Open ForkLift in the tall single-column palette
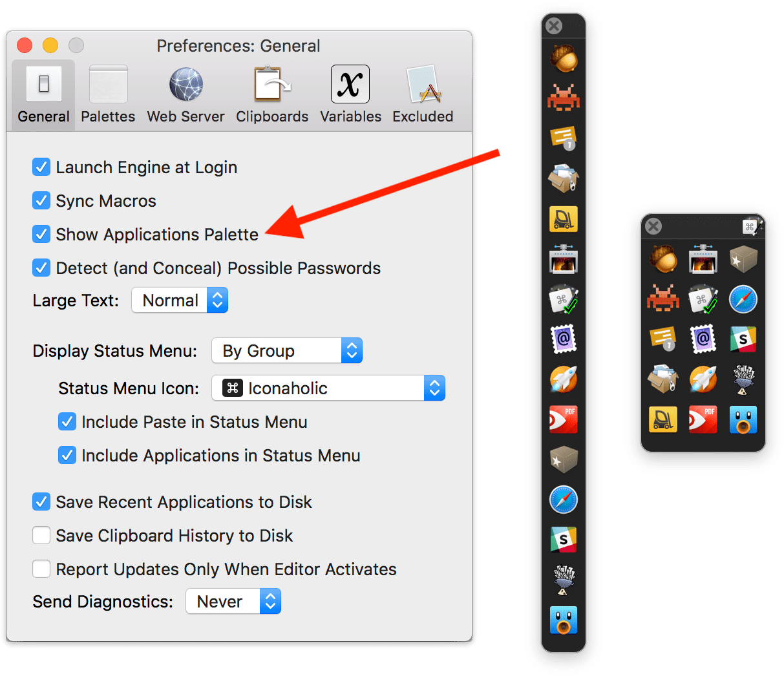This screenshot has height=676, width=784. tap(564, 219)
